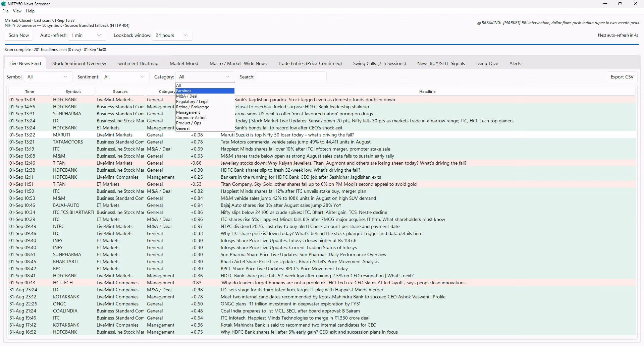Screen dimensions: 644x346
Task: Select Kotak Mahindra Bank recommend candidates headline
Action: point(299,325)
